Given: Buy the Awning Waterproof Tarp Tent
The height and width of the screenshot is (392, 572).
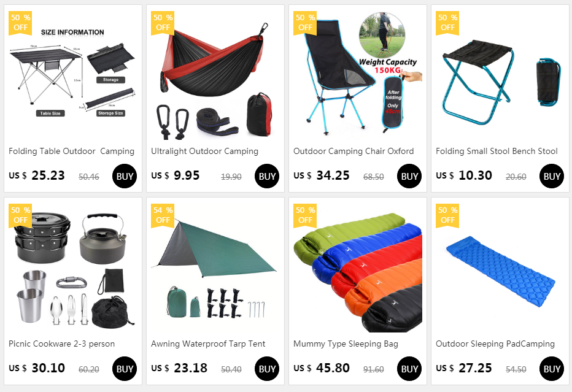Looking at the screenshot, I should (266, 369).
